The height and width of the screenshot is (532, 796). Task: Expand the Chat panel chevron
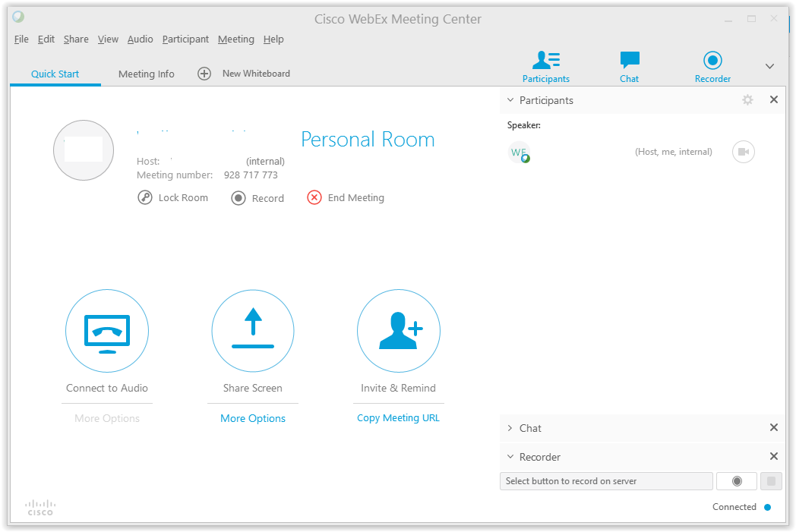click(x=510, y=428)
